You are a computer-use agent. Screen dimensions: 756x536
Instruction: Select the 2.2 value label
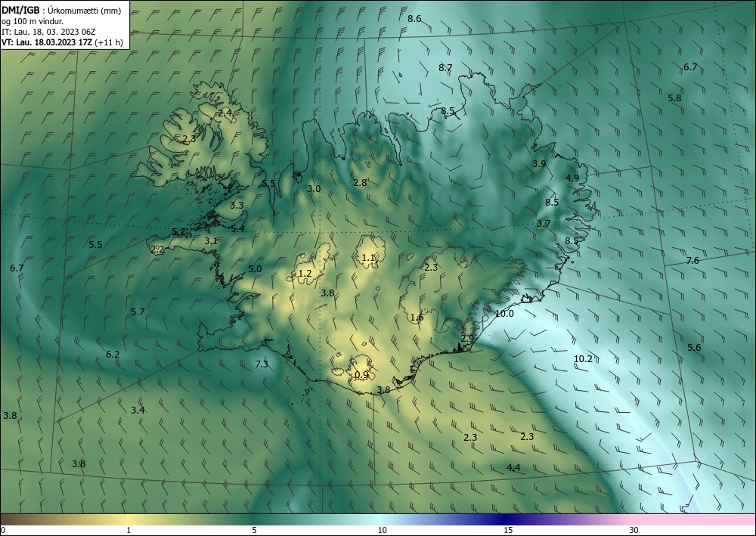point(158,249)
